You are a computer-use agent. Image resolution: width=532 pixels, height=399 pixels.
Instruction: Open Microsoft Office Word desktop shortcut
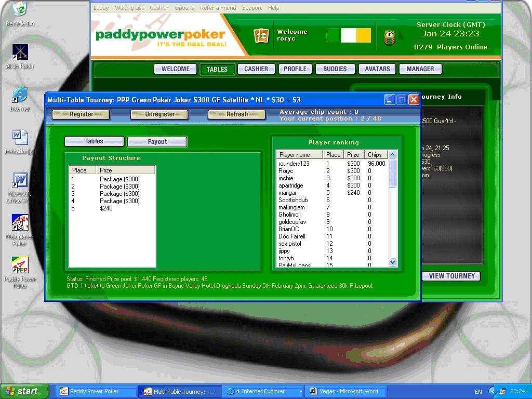(20, 188)
